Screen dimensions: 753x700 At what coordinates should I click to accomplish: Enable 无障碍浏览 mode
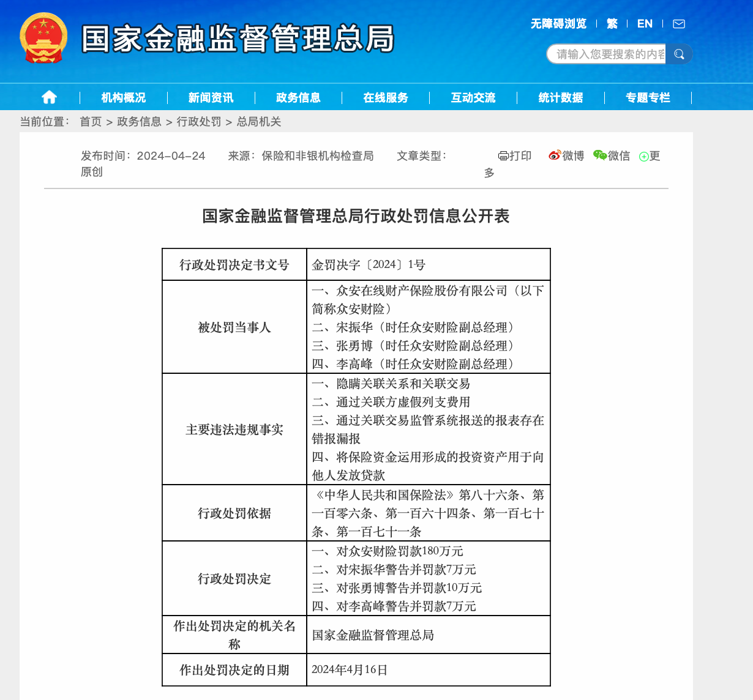tap(558, 24)
